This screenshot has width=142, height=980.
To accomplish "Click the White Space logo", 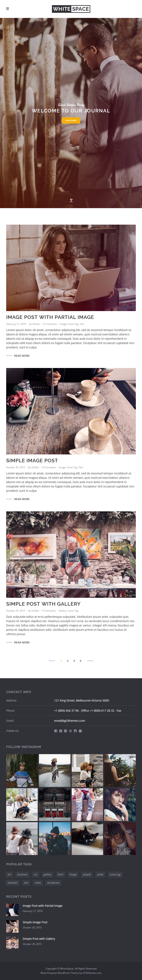I will pyautogui.click(x=71, y=9).
